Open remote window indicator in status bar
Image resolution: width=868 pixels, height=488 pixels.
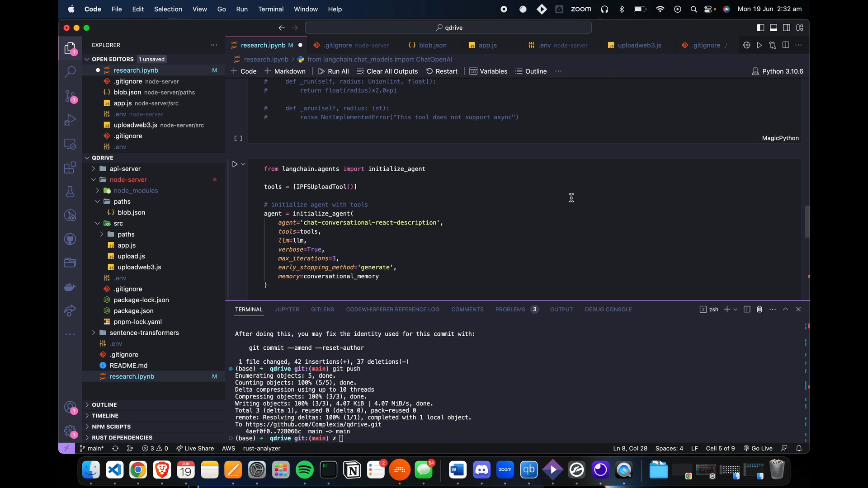coord(66,449)
